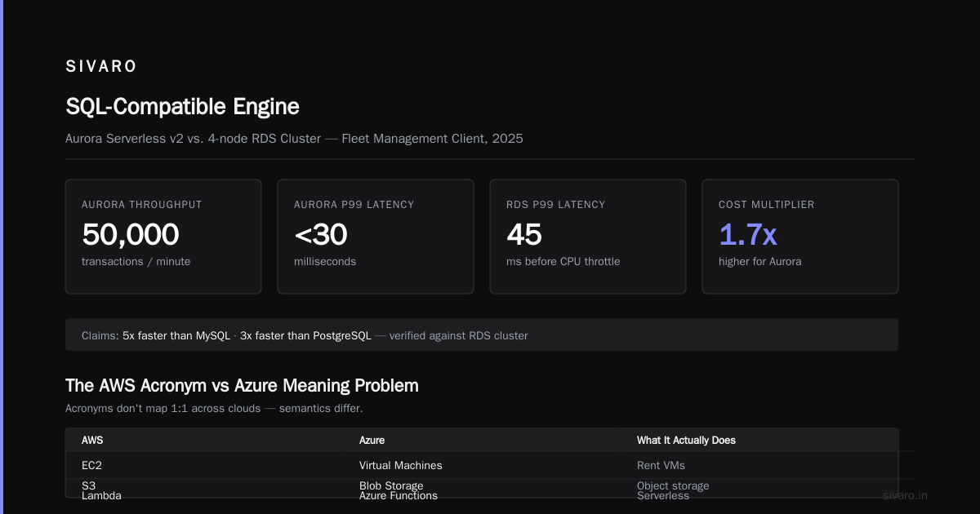This screenshot has width=980, height=514.
Task: Click the Blob Storage table cell
Action: 391,485
